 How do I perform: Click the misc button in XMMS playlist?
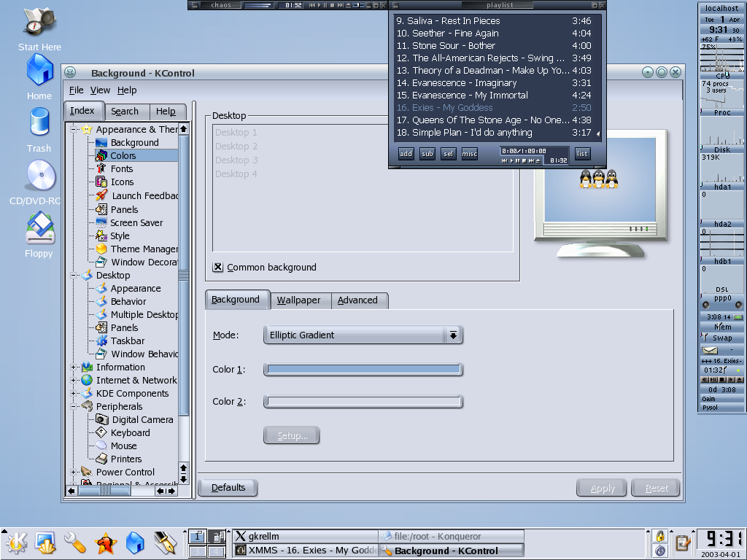pyautogui.click(x=469, y=153)
